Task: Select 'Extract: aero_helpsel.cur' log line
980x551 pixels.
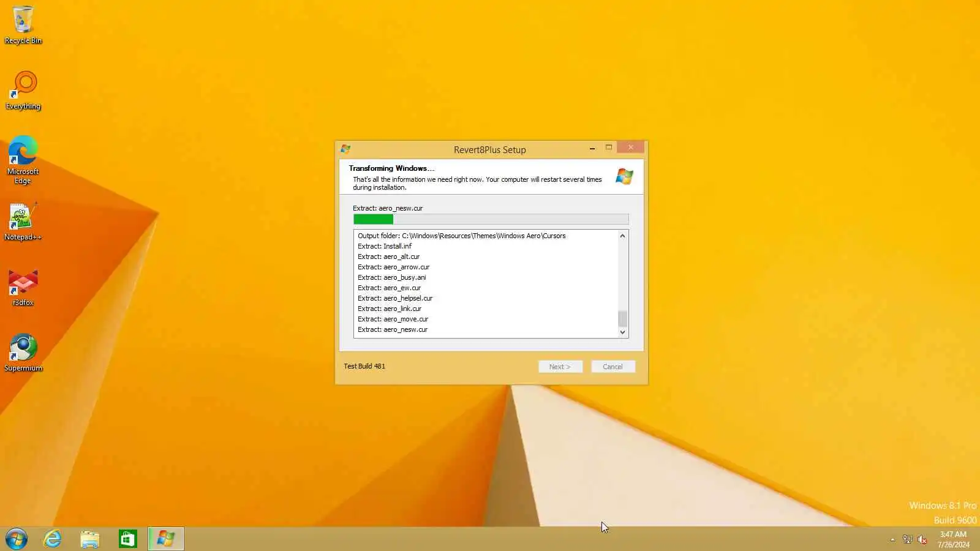Action: click(x=395, y=298)
